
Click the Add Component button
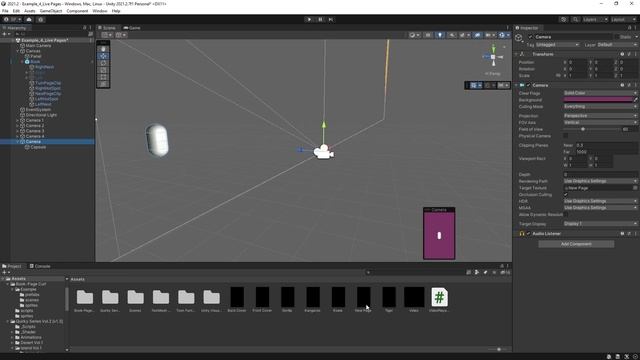576,244
